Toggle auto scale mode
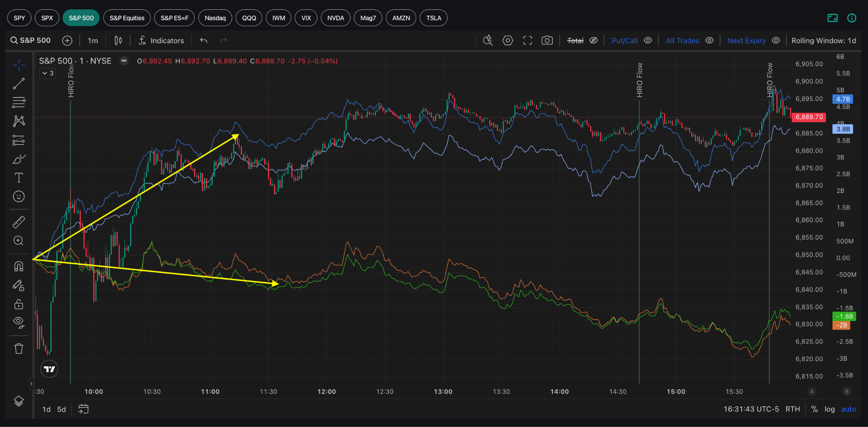The width and height of the screenshot is (868, 427). (x=849, y=409)
